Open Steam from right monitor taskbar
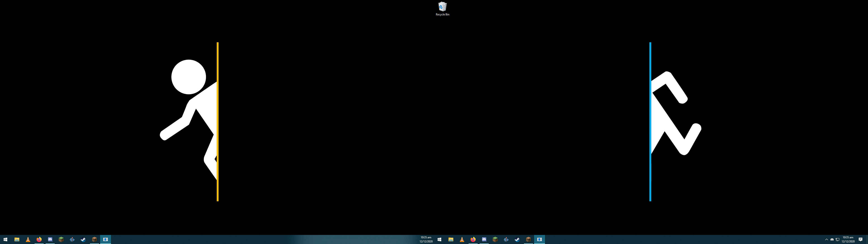The height and width of the screenshot is (244, 868). (517, 240)
